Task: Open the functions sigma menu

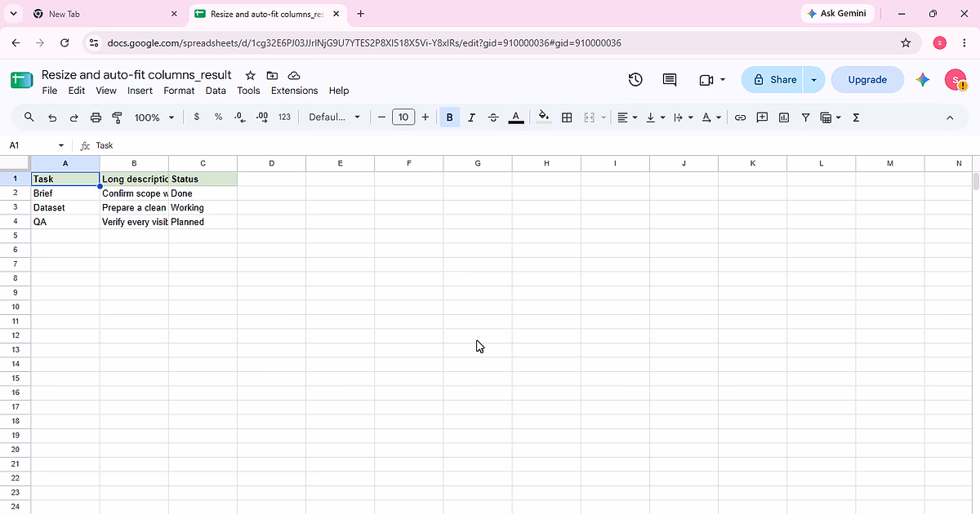Action: [856, 117]
